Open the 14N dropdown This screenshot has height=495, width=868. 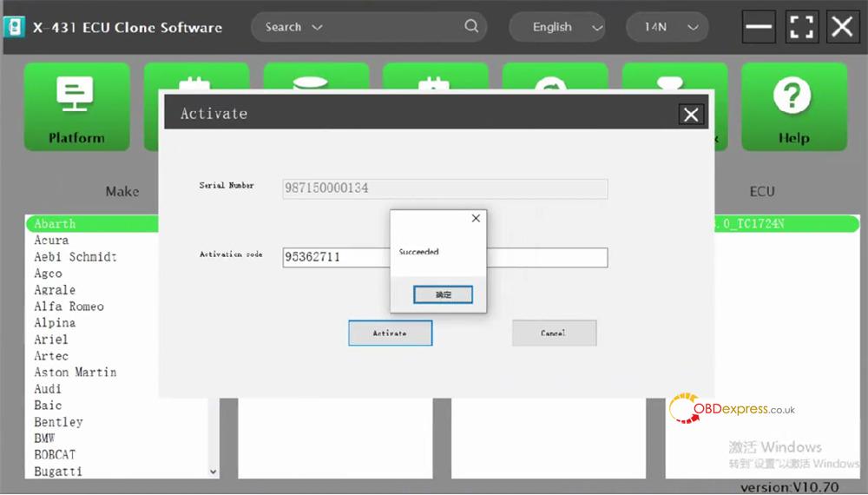tap(667, 27)
